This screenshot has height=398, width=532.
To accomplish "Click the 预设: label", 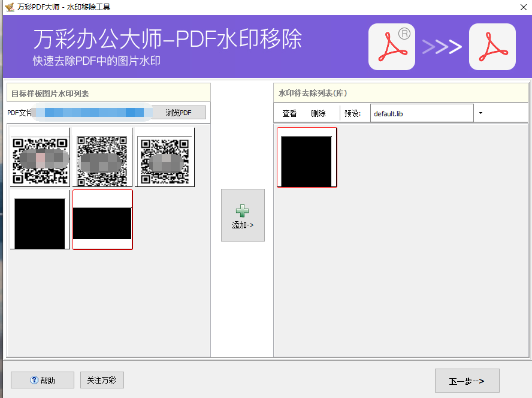I will point(352,113).
